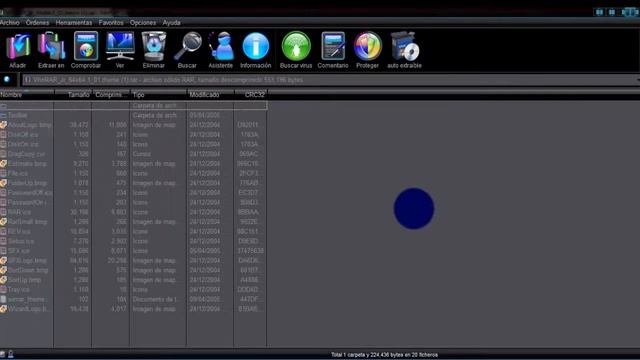Click the Extraer en toolbar icon

pos(51,46)
